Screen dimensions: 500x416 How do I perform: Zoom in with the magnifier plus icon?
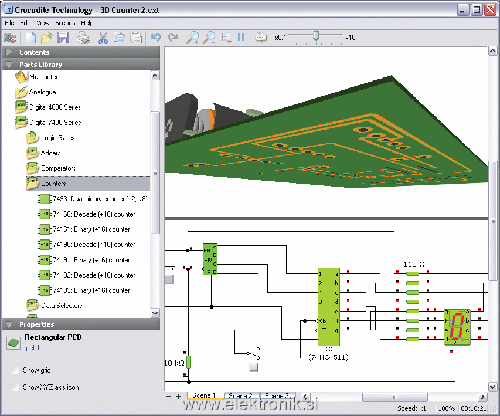pyautogui.click(x=192, y=38)
